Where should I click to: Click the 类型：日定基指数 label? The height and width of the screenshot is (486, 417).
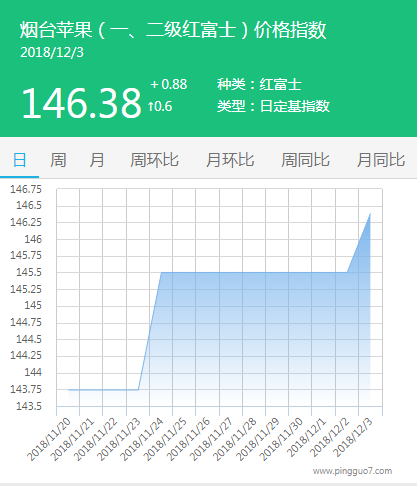(x=273, y=106)
